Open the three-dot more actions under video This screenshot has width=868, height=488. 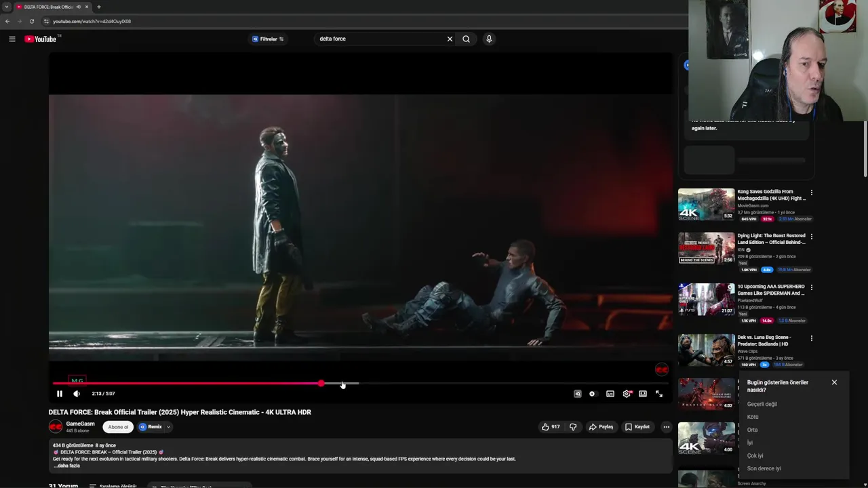(x=666, y=427)
